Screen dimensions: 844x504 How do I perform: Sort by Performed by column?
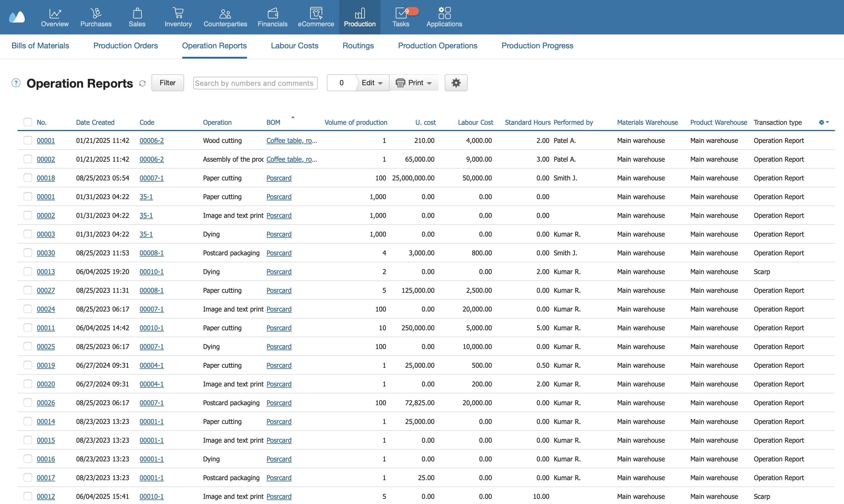[x=573, y=122]
